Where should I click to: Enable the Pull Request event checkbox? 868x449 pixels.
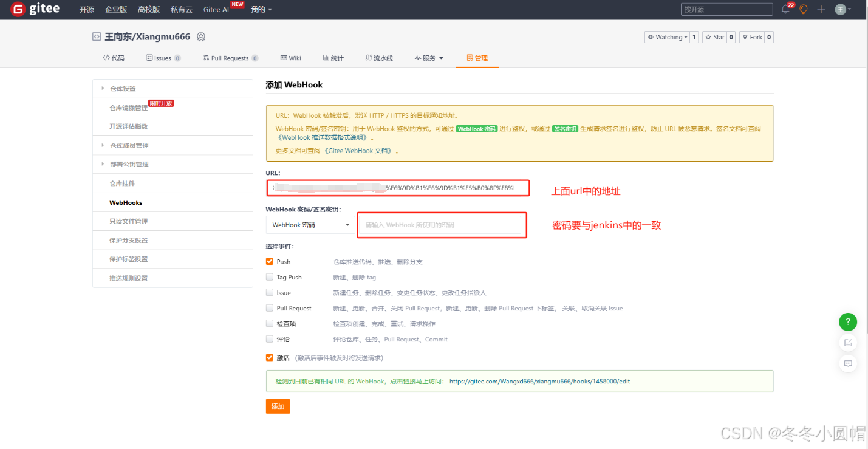(x=270, y=308)
